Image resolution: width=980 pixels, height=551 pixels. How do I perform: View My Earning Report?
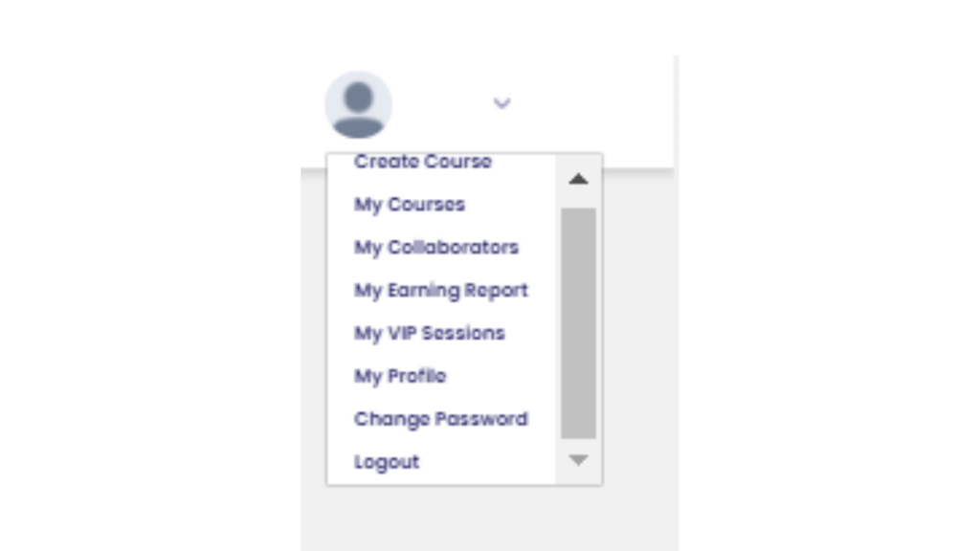(440, 291)
